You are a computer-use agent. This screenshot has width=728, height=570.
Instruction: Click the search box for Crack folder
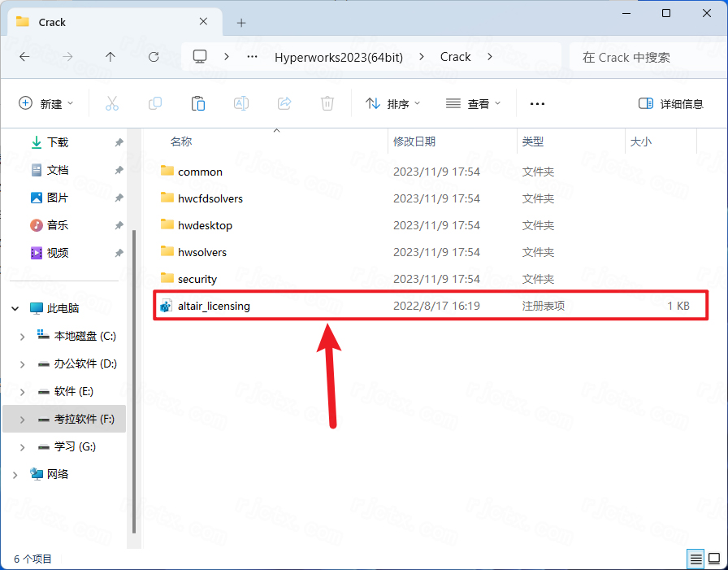coord(642,57)
